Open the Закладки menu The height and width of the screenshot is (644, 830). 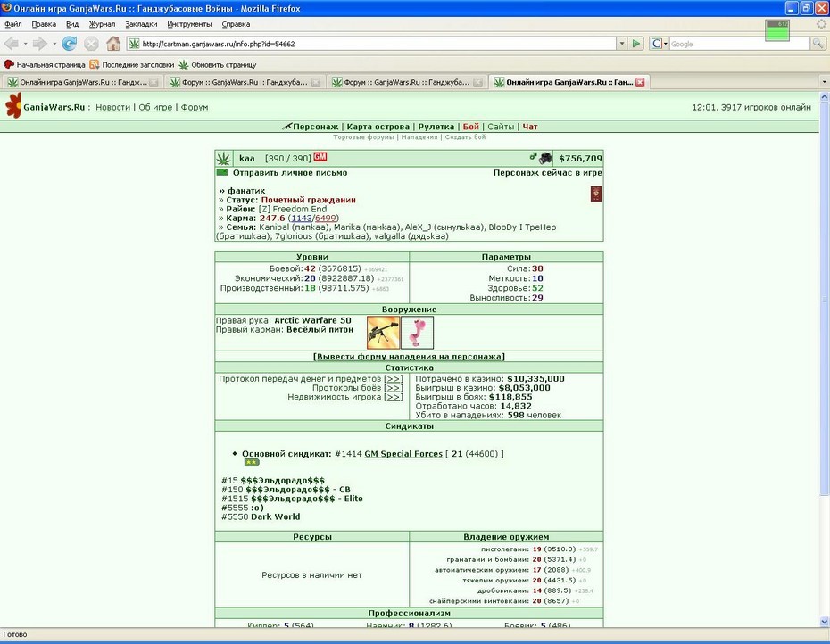(141, 24)
